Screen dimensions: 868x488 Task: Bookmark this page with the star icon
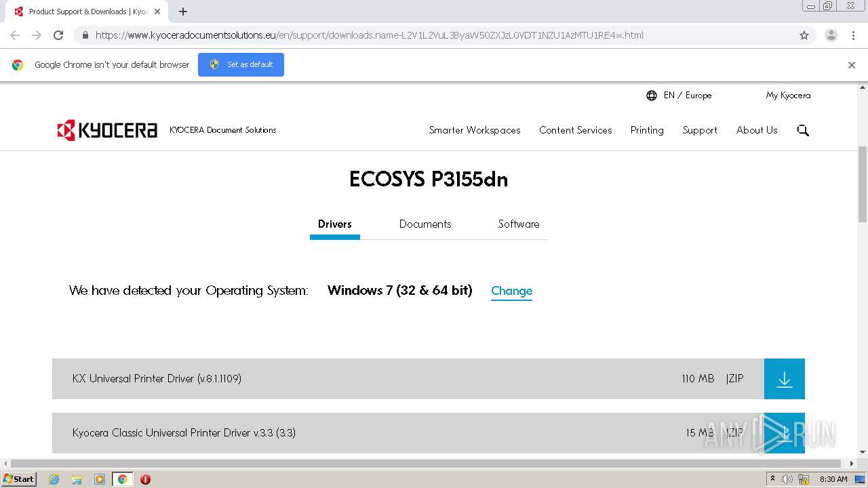(804, 35)
